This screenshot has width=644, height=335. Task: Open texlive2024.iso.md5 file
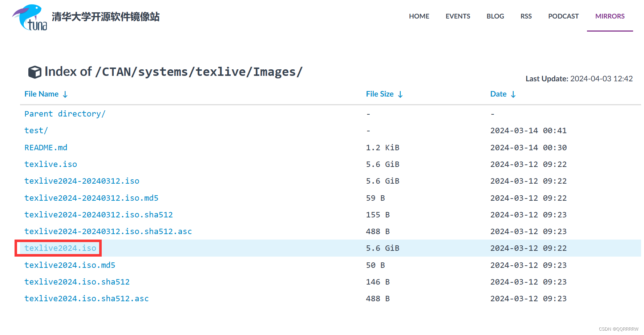click(70, 265)
